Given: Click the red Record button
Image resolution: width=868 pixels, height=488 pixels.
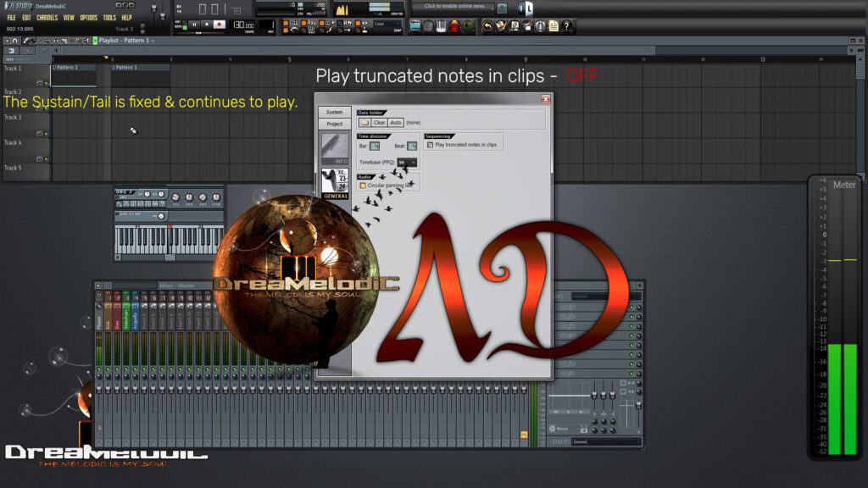Looking at the screenshot, I should click(220, 25).
